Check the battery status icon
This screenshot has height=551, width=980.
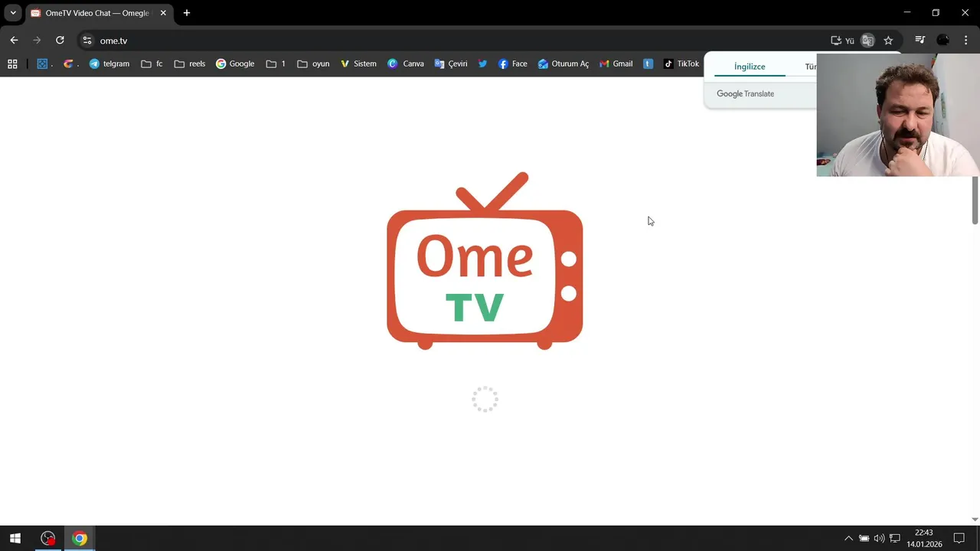[x=864, y=538]
